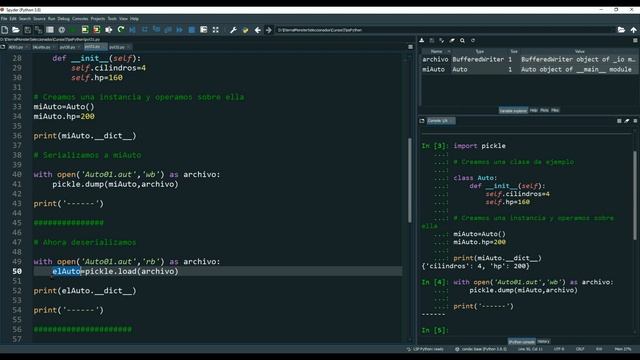Import data in Variable explorer toolbar
This screenshot has height=360, width=640.
point(422,40)
